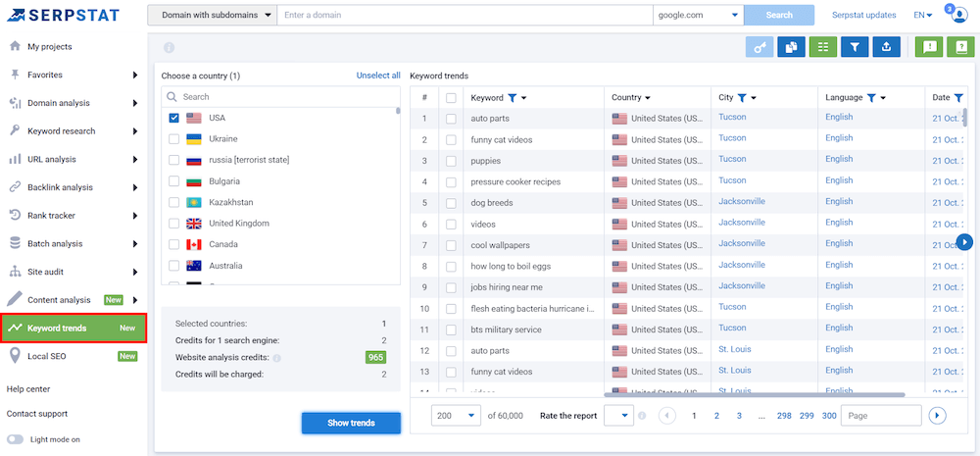Open the filter funnel toolbar button
The height and width of the screenshot is (456, 980).
[855, 46]
